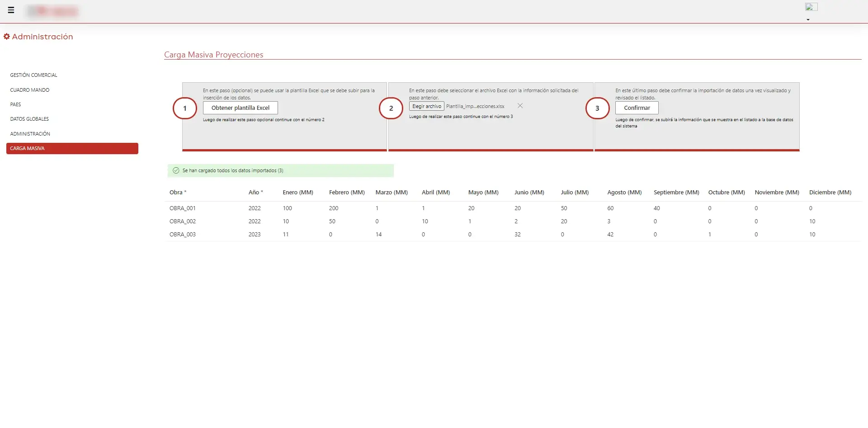Click Agosto value 42 for OBRA_003

[x=610, y=235]
